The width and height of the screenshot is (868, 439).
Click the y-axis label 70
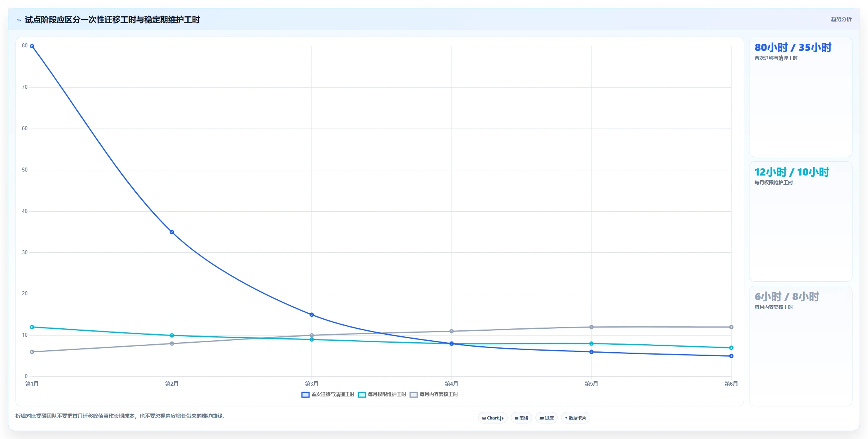point(25,87)
